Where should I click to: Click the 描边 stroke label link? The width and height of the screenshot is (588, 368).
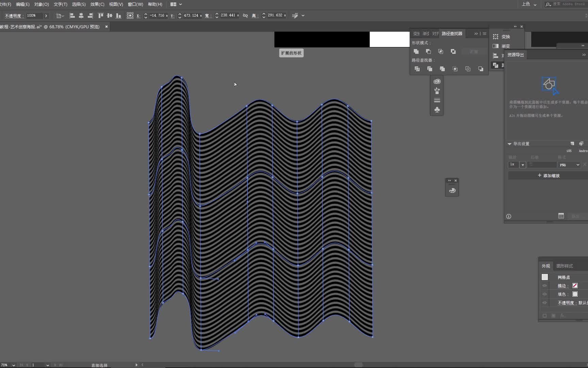pyautogui.click(x=563, y=286)
